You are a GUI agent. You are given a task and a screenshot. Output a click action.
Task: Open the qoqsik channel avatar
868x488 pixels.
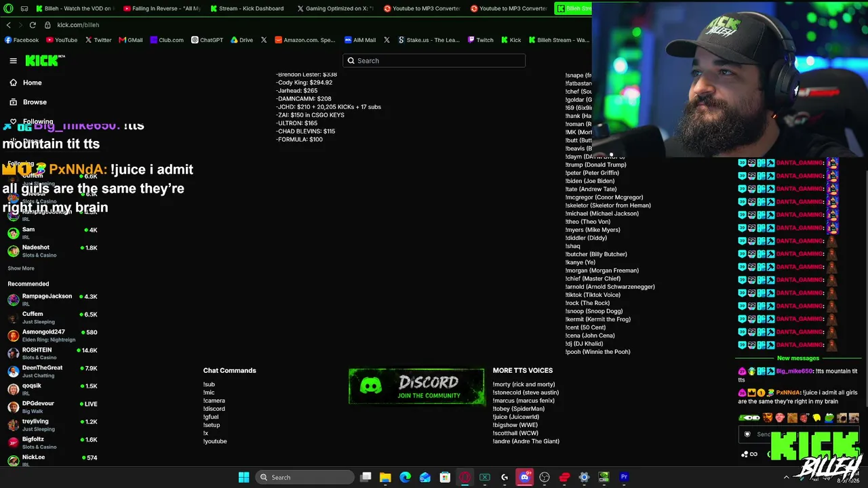point(13,389)
